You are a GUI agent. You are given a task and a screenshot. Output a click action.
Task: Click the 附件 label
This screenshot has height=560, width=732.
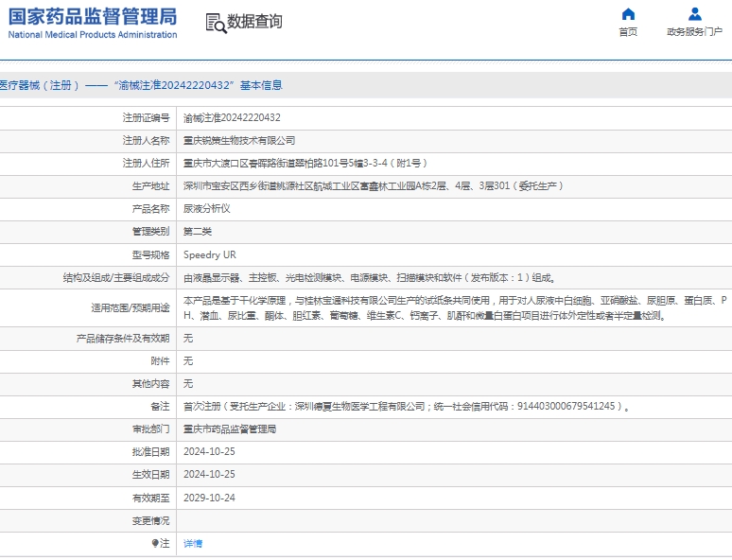tap(160, 361)
